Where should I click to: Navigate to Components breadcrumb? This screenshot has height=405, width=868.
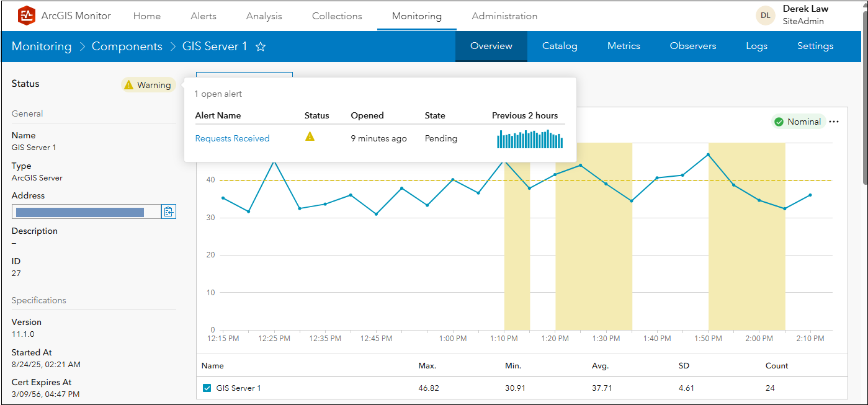point(127,47)
